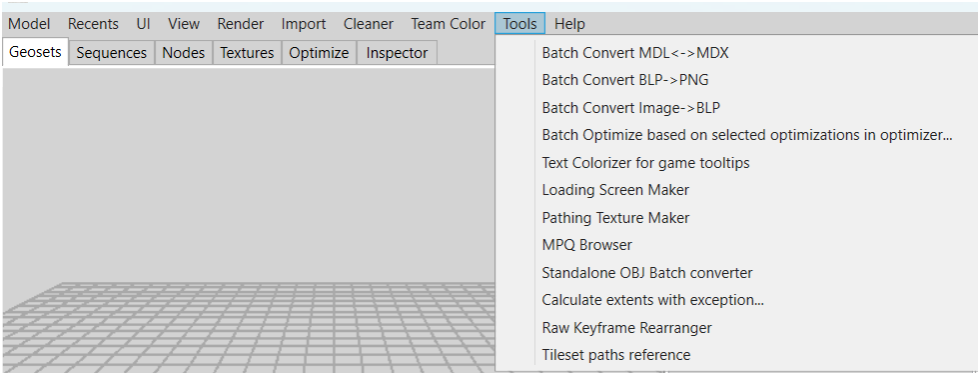
Task: Switch to the Sequences tab
Action: pyautogui.click(x=112, y=53)
